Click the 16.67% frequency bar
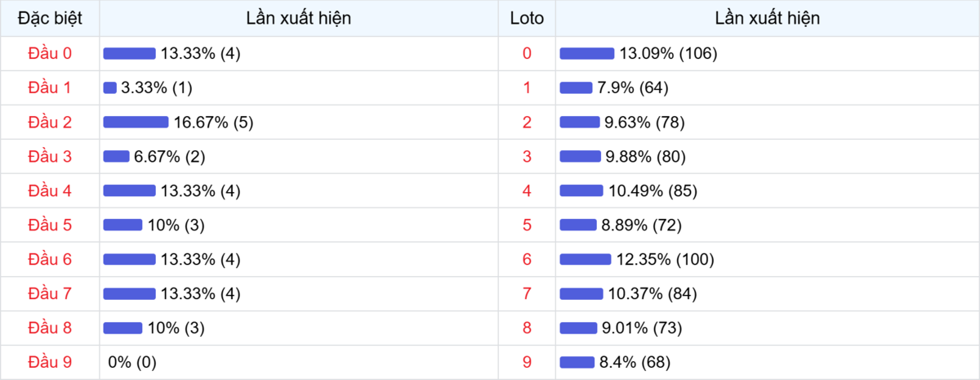This screenshot has width=980, height=380. point(136,123)
